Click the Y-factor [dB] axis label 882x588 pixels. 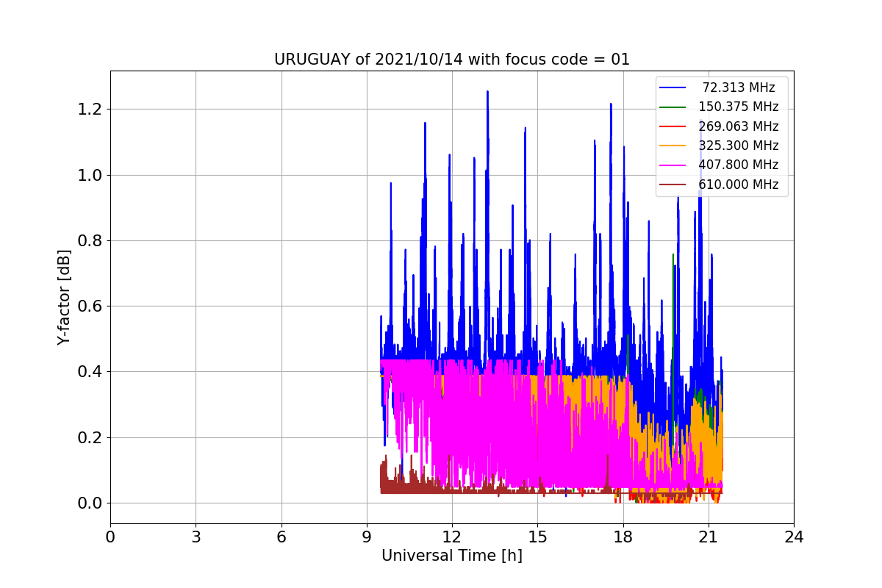[x=65, y=298]
